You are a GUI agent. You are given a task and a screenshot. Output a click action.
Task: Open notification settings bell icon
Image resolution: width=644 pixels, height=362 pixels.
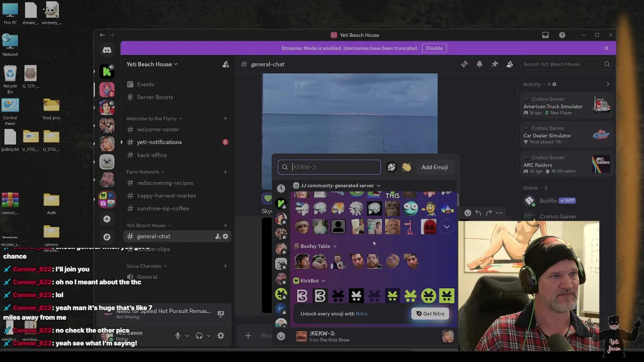(x=479, y=64)
